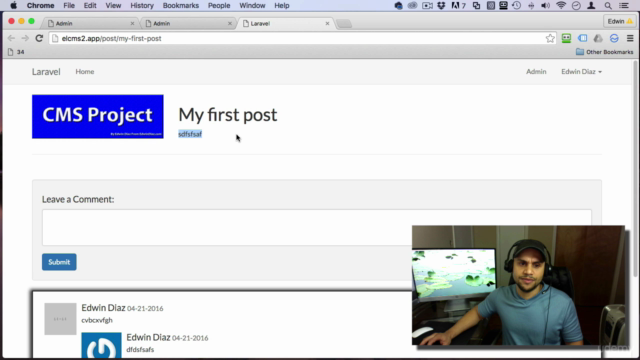
Task: Click the gray cloud extension icon
Action: (x=598, y=38)
